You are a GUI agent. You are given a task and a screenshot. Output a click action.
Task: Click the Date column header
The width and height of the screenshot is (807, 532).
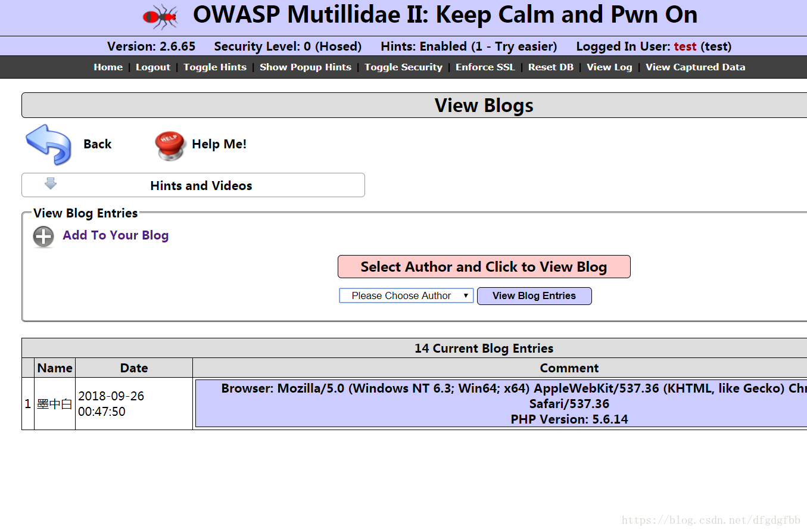[x=134, y=368]
